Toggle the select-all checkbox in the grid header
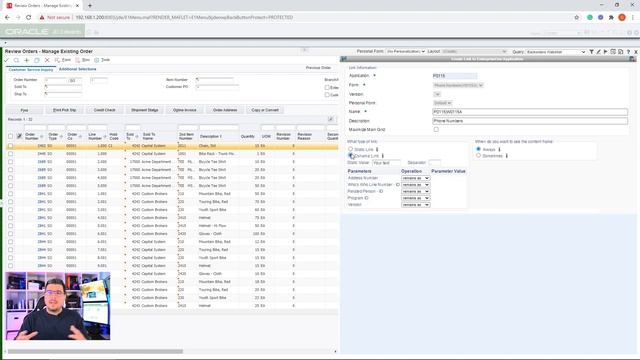The height and width of the screenshot is (360, 640). tap(10, 136)
